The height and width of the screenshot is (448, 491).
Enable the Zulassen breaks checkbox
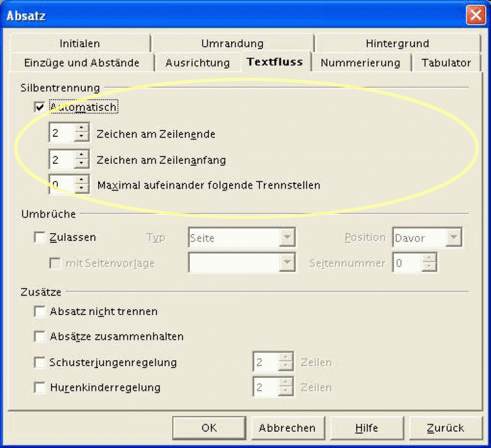[x=39, y=237]
